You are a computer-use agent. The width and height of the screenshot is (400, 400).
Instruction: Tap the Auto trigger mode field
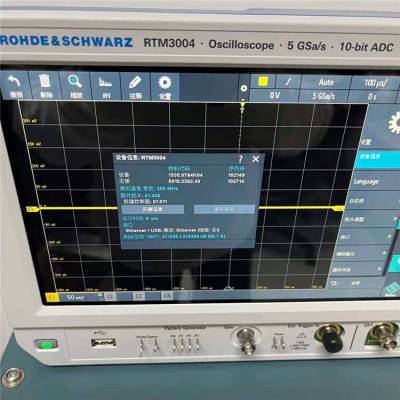coord(326,82)
